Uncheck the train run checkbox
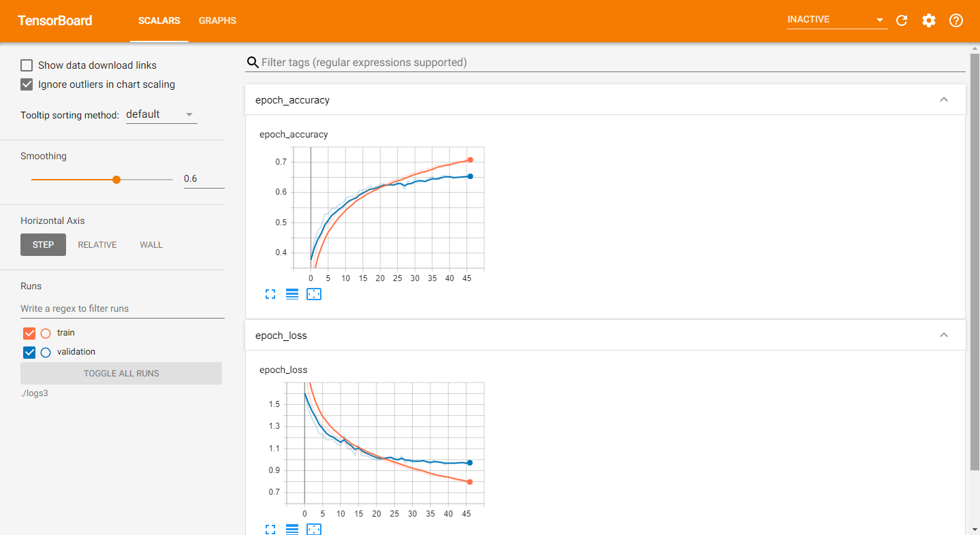Image resolution: width=980 pixels, height=535 pixels. pyautogui.click(x=29, y=333)
